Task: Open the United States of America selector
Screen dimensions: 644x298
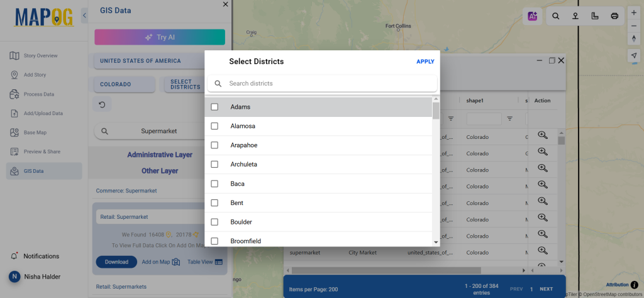Action: [140, 61]
